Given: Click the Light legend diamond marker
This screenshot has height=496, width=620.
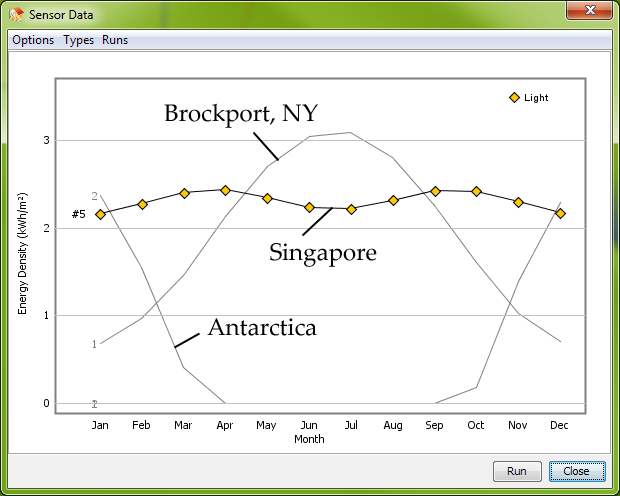Looking at the screenshot, I should tap(514, 97).
